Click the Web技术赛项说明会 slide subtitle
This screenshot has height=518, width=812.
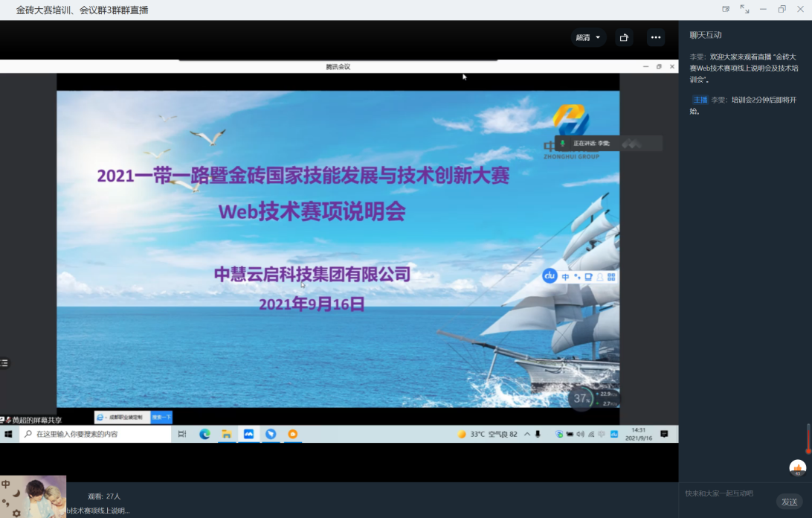[312, 211]
